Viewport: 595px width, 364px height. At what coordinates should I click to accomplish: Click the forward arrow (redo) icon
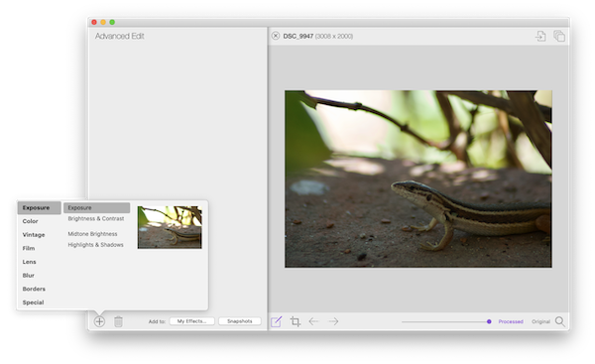pos(333,321)
